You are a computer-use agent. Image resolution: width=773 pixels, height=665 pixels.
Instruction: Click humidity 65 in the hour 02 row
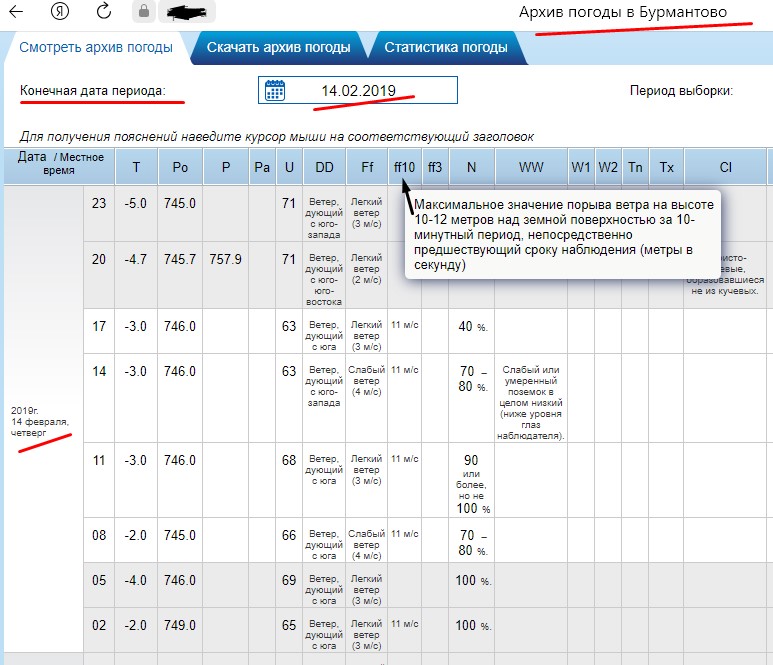289,625
